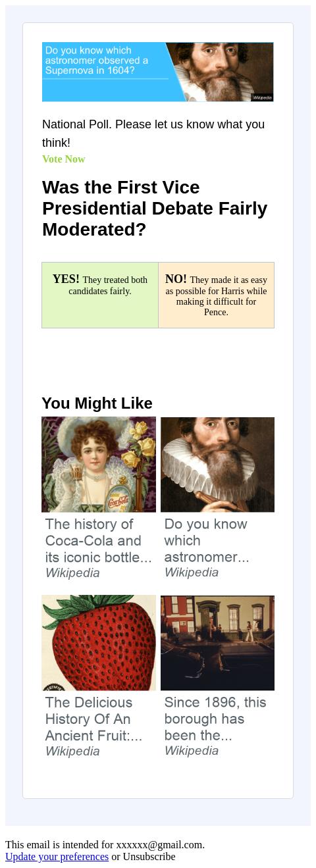Viewport: 316px width, 868px height.
Task: Vote NO on debate moderation poll
Action: pos(216,295)
